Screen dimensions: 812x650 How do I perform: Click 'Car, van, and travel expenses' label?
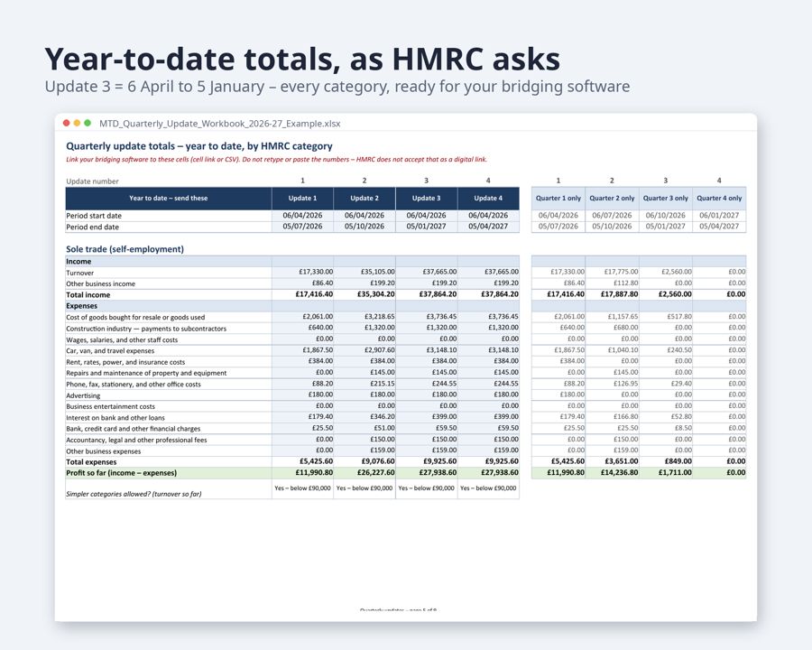[110, 351]
